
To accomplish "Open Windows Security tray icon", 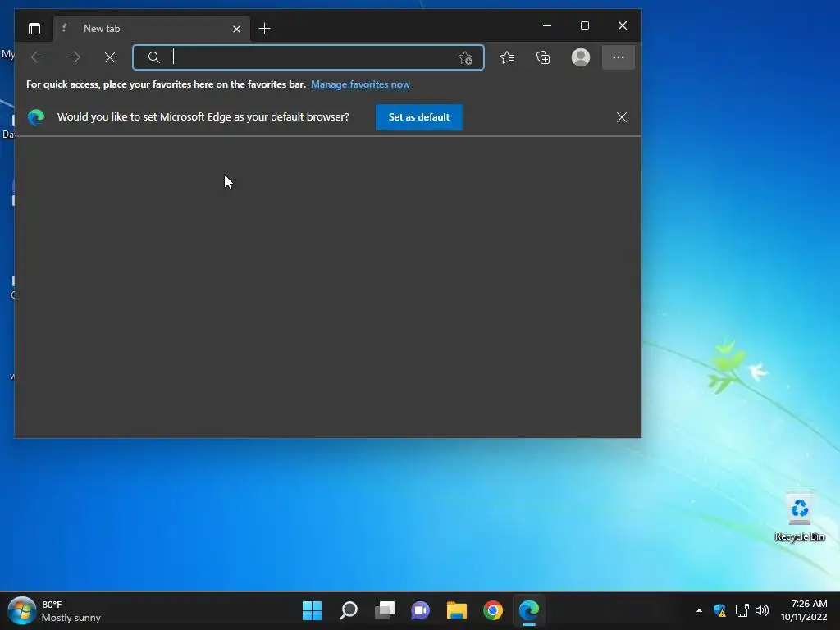I will [719, 610].
